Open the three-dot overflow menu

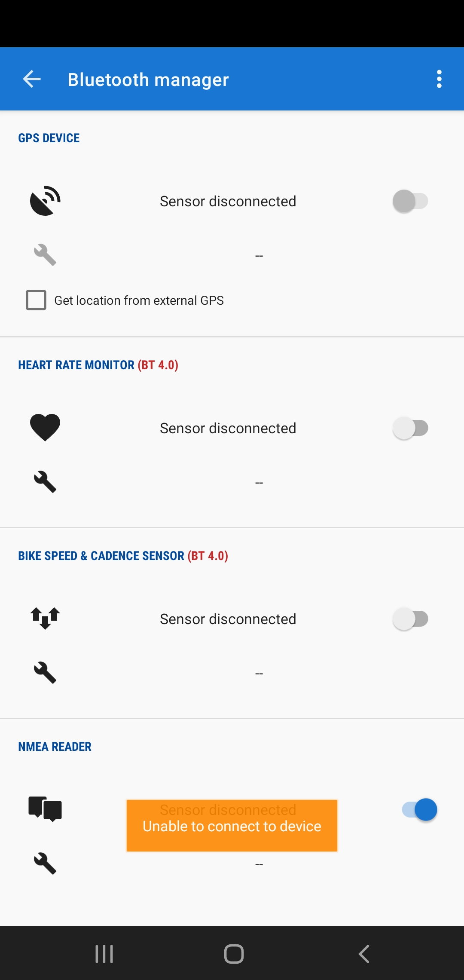pos(439,79)
